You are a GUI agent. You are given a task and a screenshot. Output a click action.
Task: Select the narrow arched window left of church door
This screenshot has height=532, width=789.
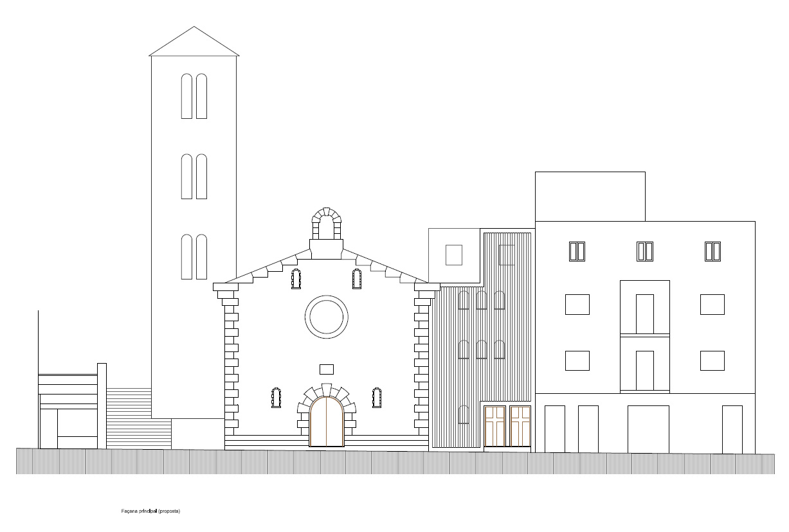pos(277,398)
